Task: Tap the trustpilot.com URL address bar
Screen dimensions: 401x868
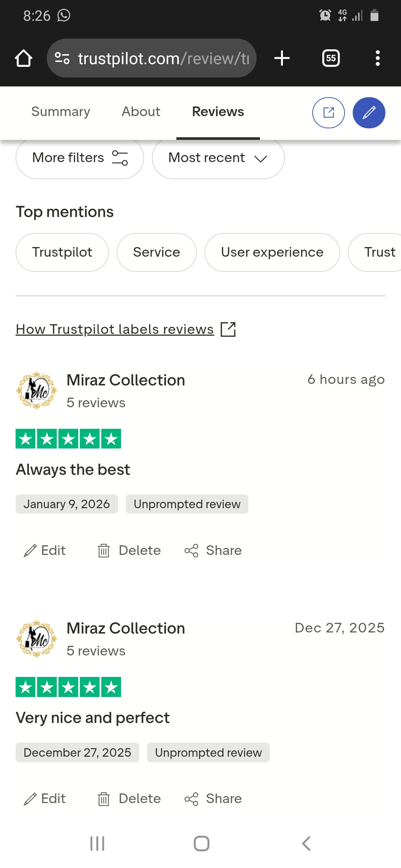Action: tap(151, 58)
